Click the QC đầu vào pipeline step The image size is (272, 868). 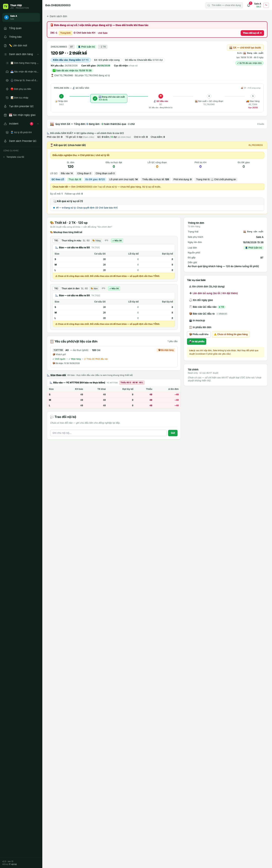point(161,102)
